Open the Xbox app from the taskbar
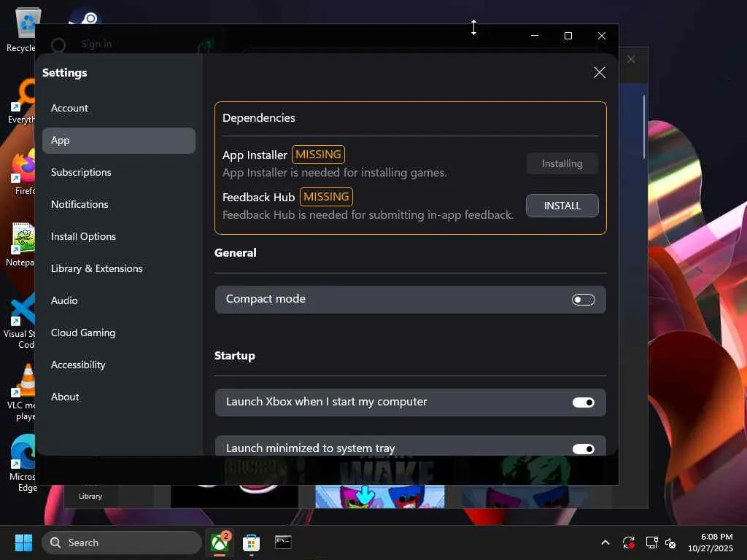This screenshot has height=560, width=747. coord(220,542)
